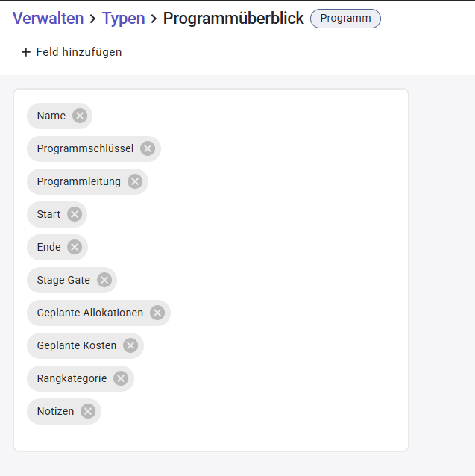Click the Programmschlüssel chip label

(x=85, y=148)
